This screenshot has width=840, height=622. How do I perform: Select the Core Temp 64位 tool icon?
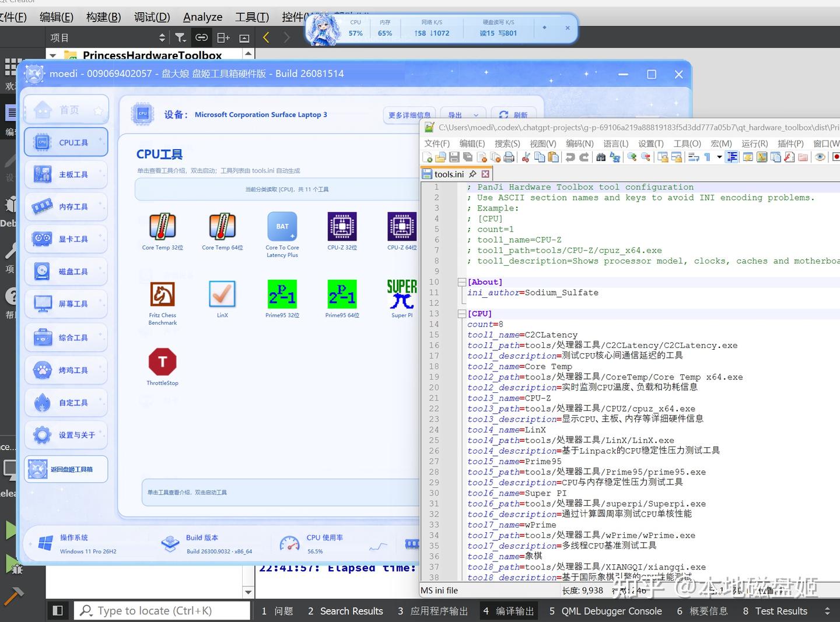(x=222, y=226)
